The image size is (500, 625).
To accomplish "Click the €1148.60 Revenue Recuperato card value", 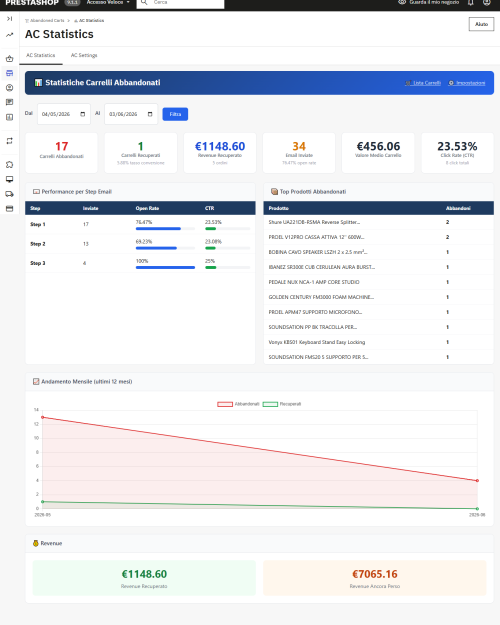I will point(220,146).
